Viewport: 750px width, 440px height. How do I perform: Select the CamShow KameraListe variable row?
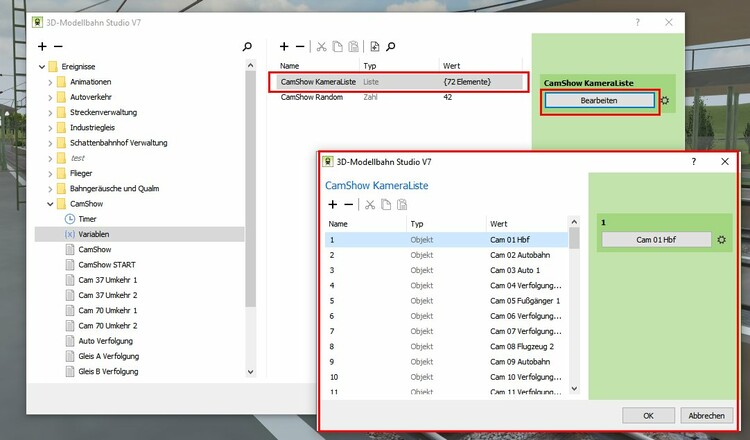click(x=399, y=82)
